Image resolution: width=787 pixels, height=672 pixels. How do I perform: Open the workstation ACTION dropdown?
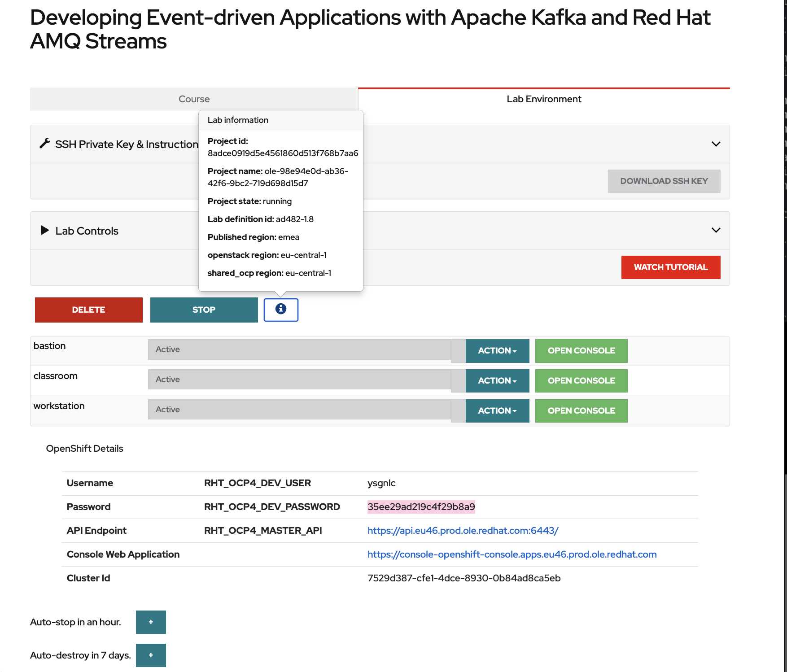(x=497, y=411)
